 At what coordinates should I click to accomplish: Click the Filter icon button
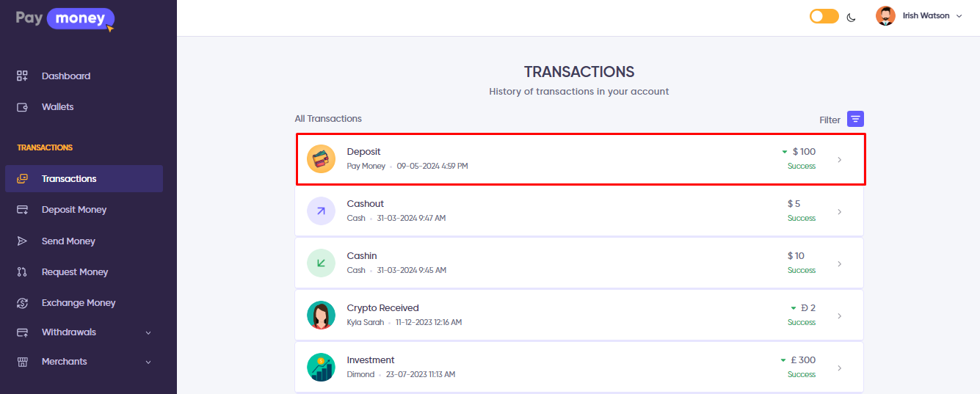[x=855, y=119]
